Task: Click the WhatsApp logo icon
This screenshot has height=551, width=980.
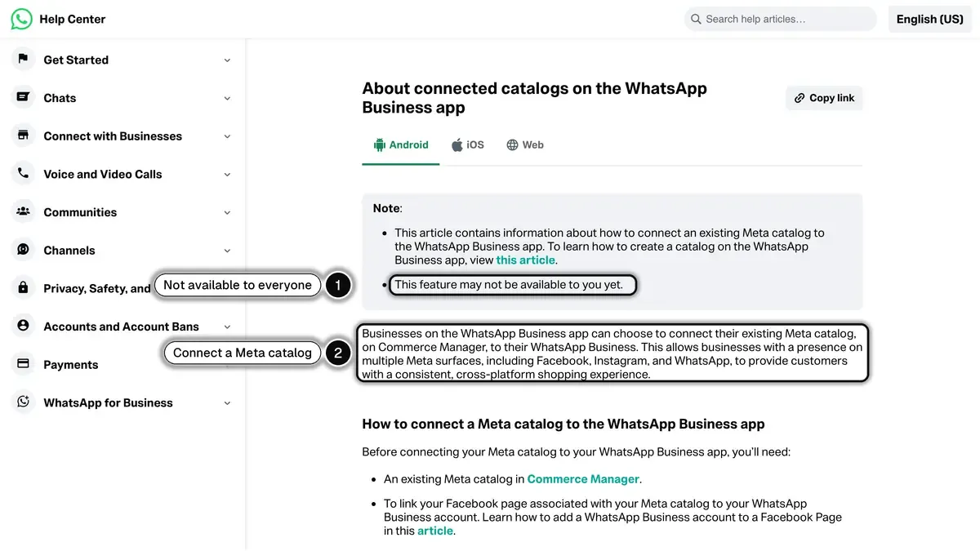Action: [x=21, y=19]
